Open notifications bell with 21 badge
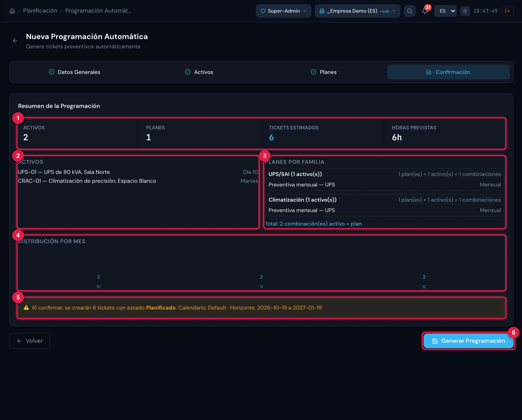 pos(425,11)
